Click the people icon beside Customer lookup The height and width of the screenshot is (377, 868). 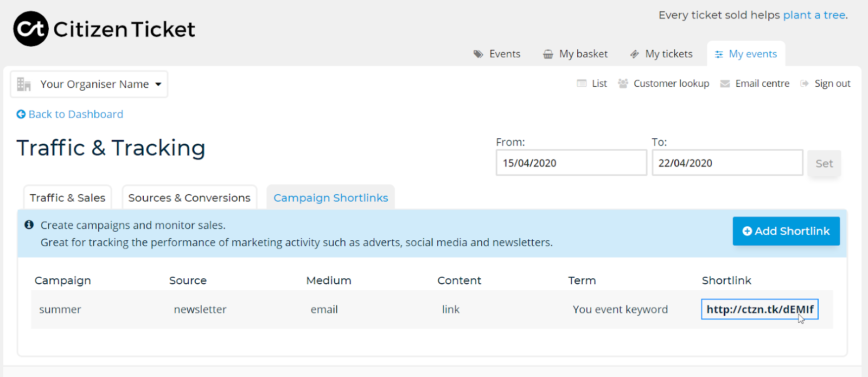pos(623,84)
